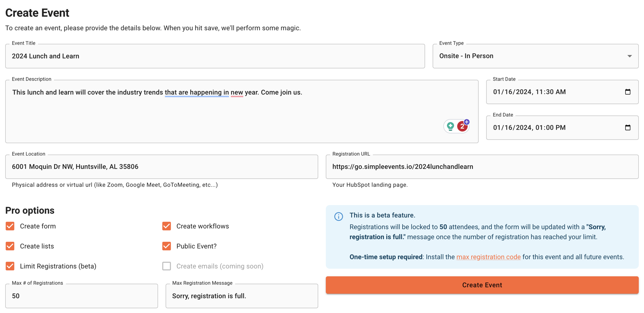Click the info icon in beta notice
Screen dimensions: 644x313
click(338, 216)
